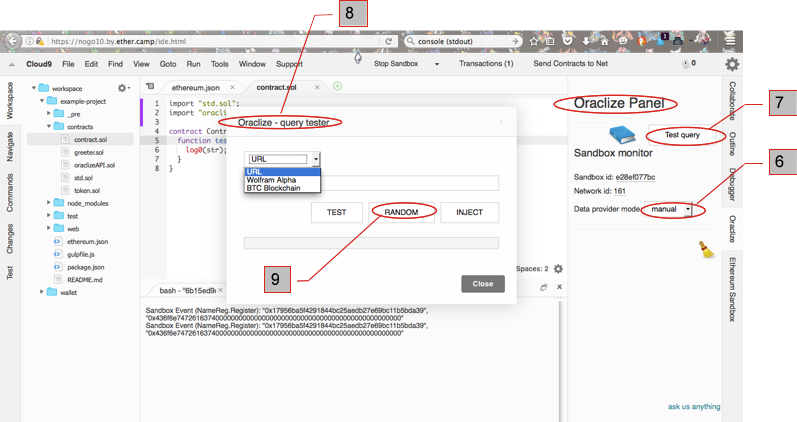Collapse the contracts folder
Image resolution: width=797 pixels, height=422 pixels.
point(49,126)
